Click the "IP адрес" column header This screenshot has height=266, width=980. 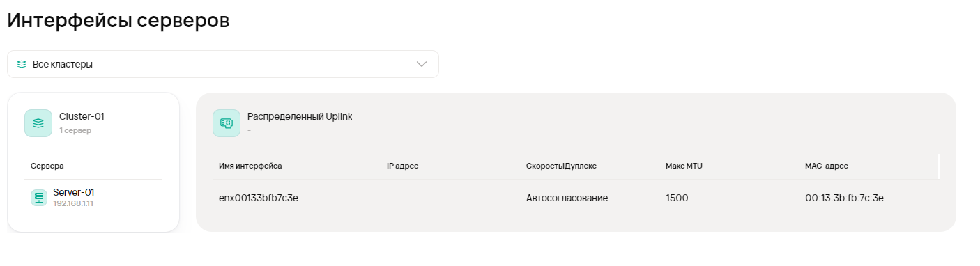pos(402,166)
